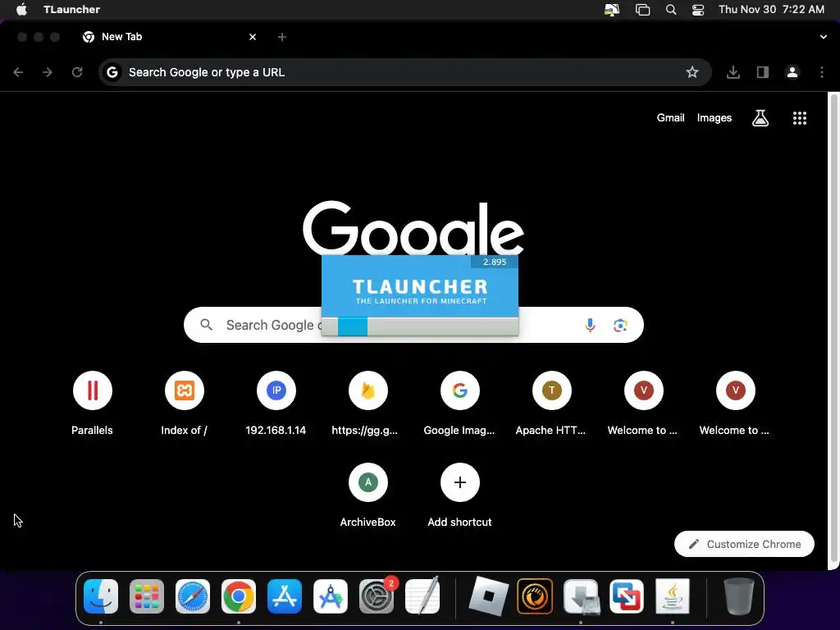This screenshot has height=630, width=840.
Task: Start voice search with microphone icon
Action: (x=590, y=325)
